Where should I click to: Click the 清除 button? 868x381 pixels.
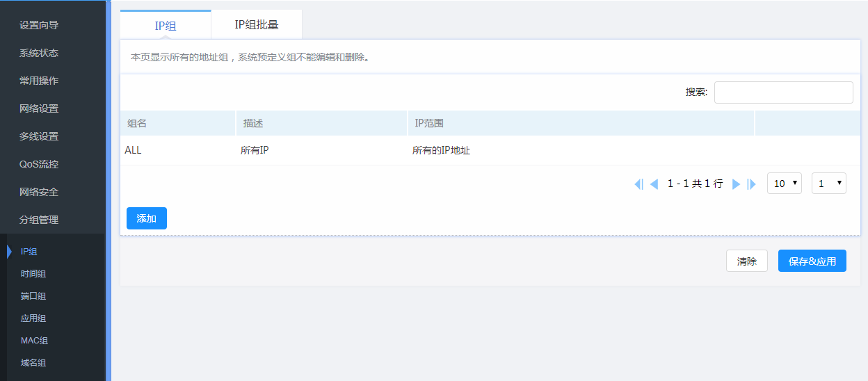click(x=747, y=261)
